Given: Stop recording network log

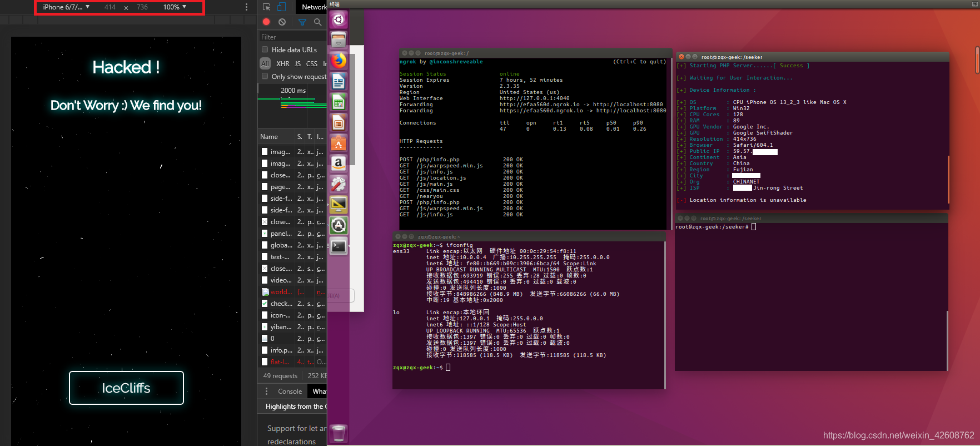Looking at the screenshot, I should 266,22.
